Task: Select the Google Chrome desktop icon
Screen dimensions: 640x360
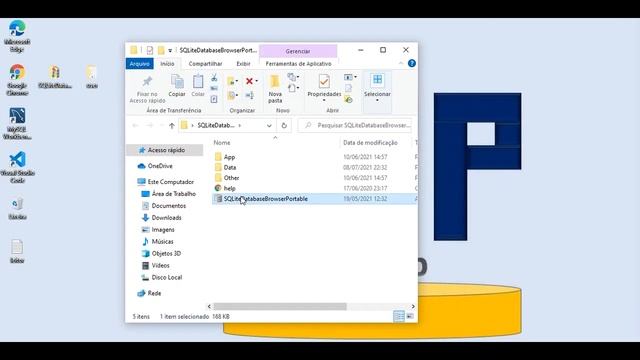Action: pyautogui.click(x=17, y=80)
